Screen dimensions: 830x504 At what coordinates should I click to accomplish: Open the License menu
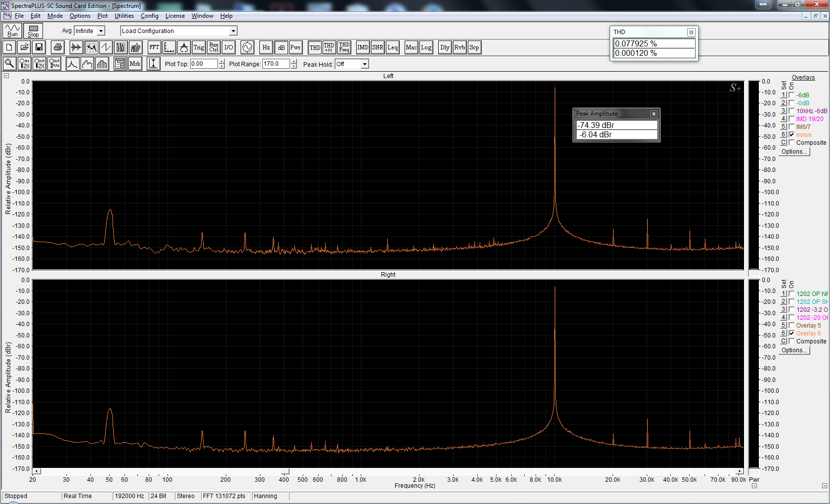click(x=175, y=16)
